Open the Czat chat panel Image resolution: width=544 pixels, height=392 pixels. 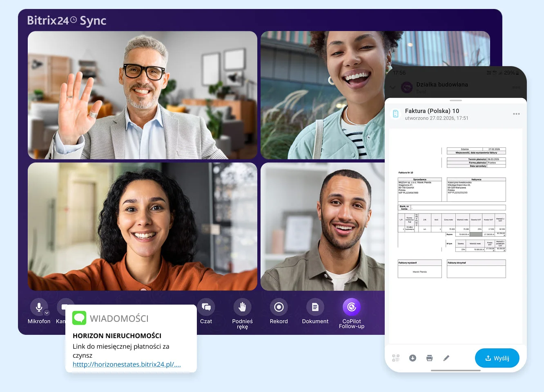[x=206, y=307]
